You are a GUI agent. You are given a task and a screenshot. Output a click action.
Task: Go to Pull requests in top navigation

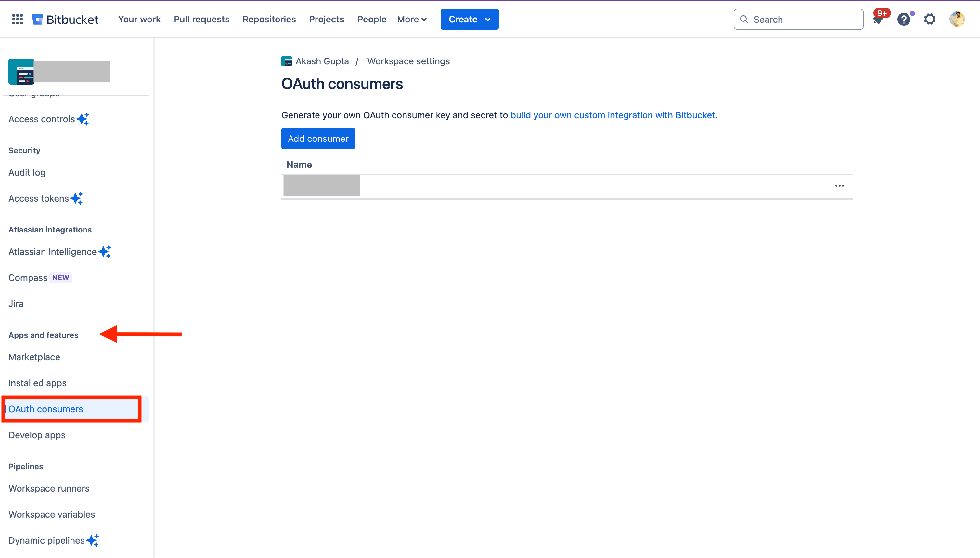click(201, 19)
